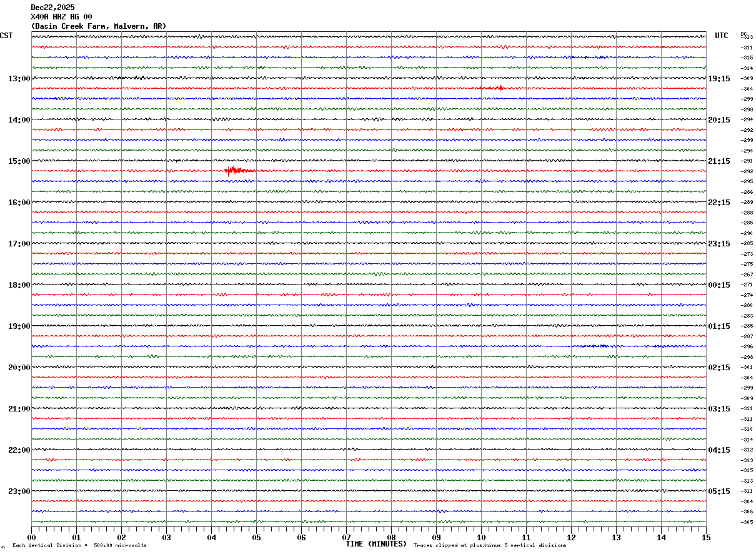Viewport: 756px width, 554px height.
Task: Select the 19:00 CST hour label
Action: pyautogui.click(x=19, y=326)
